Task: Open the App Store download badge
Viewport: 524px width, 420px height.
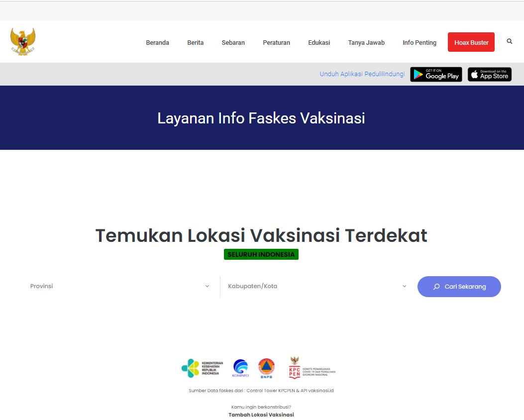Action: pyautogui.click(x=489, y=74)
